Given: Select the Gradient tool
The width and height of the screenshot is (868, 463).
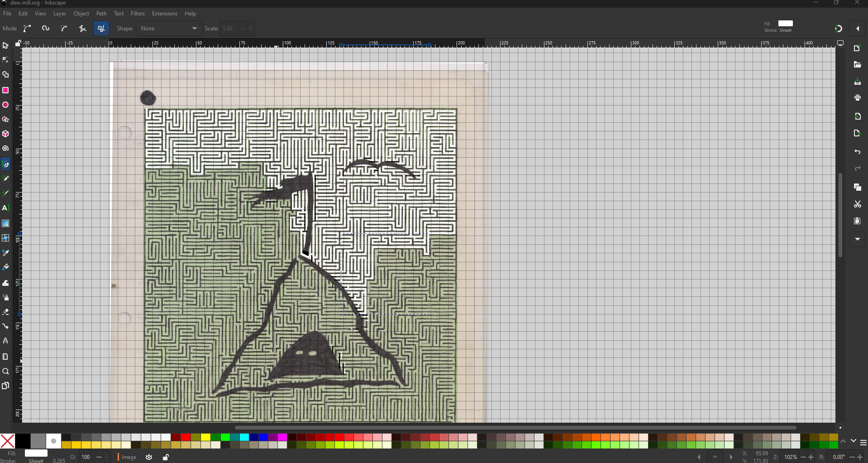Looking at the screenshot, I should (x=5, y=223).
